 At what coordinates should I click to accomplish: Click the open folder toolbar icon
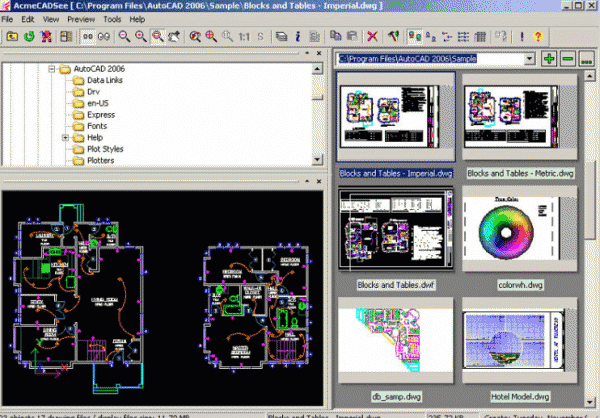pos(11,36)
